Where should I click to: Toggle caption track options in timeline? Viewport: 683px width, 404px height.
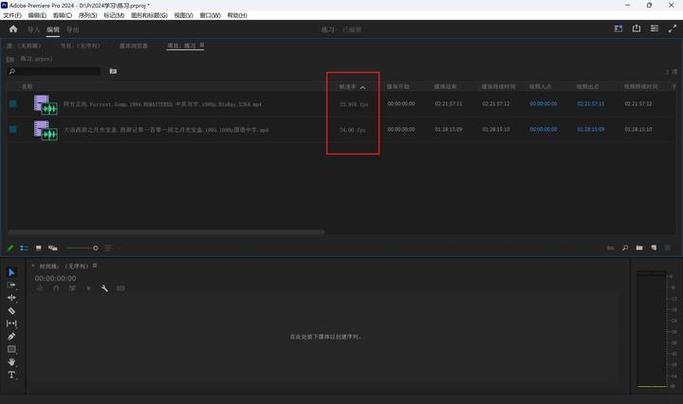121,288
